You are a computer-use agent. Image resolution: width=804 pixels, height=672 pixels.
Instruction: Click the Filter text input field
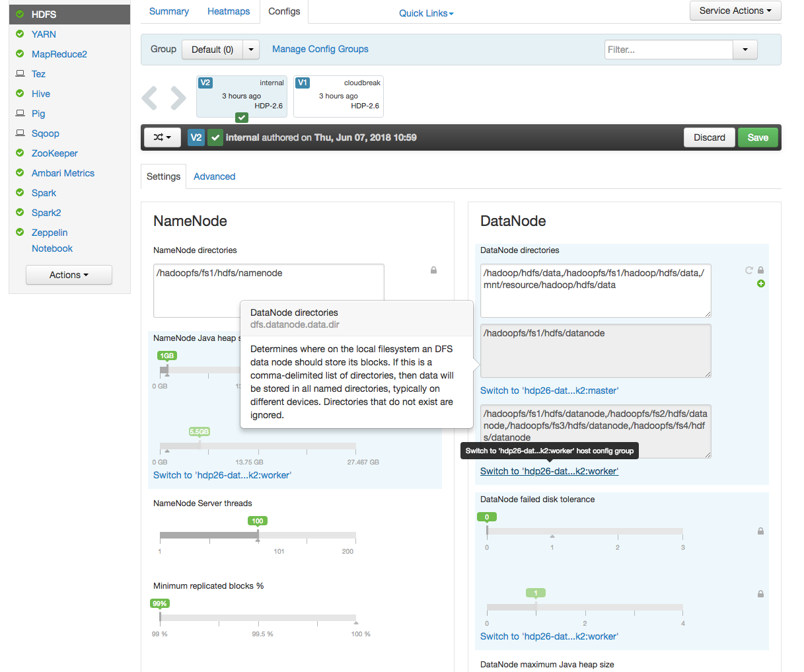(x=669, y=50)
